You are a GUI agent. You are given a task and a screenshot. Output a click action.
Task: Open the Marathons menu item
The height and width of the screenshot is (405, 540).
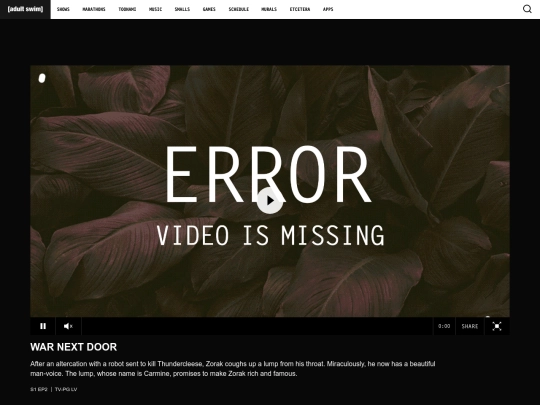94,9
